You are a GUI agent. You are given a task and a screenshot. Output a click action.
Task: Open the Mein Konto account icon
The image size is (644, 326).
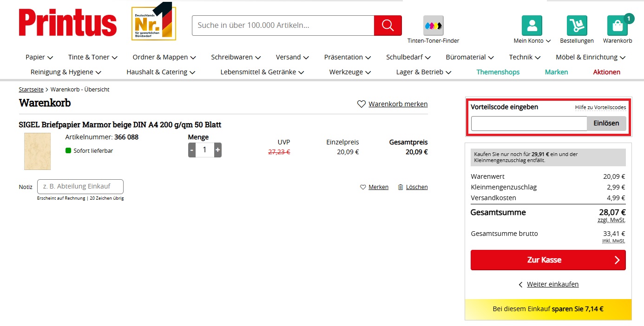tap(532, 26)
